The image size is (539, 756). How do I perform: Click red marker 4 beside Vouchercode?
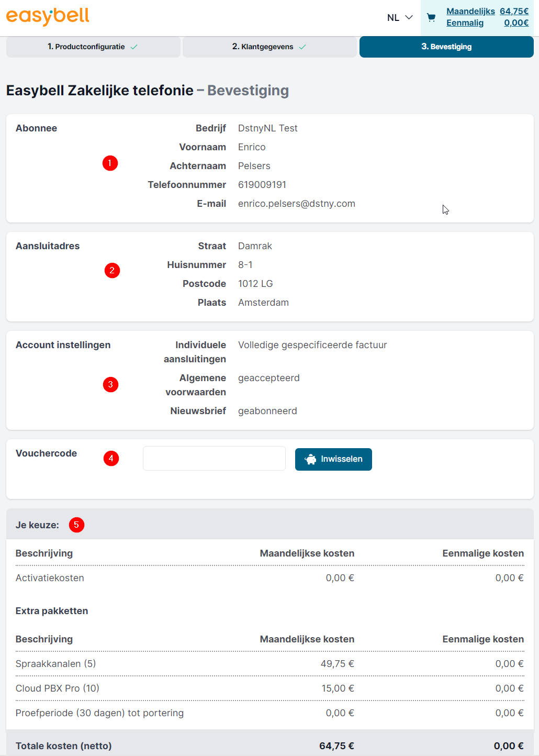[111, 459]
